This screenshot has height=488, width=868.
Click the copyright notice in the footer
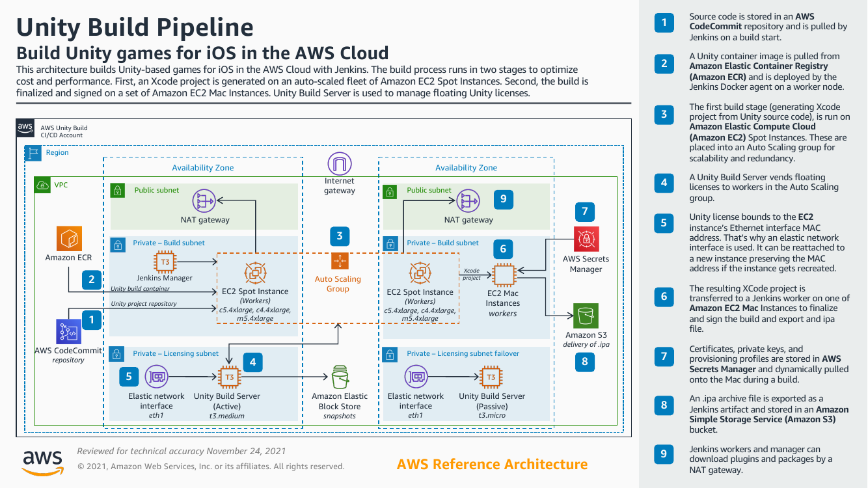pyautogui.click(x=211, y=467)
